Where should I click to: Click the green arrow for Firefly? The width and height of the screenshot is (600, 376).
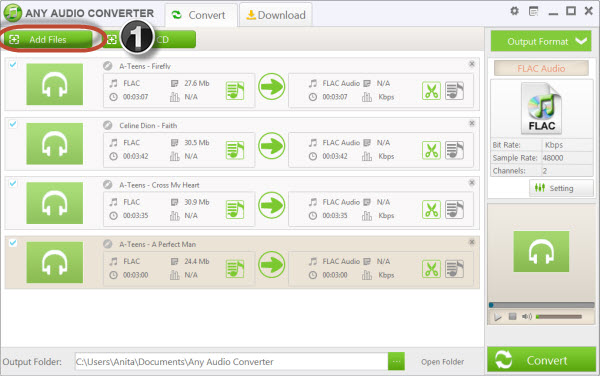click(272, 87)
